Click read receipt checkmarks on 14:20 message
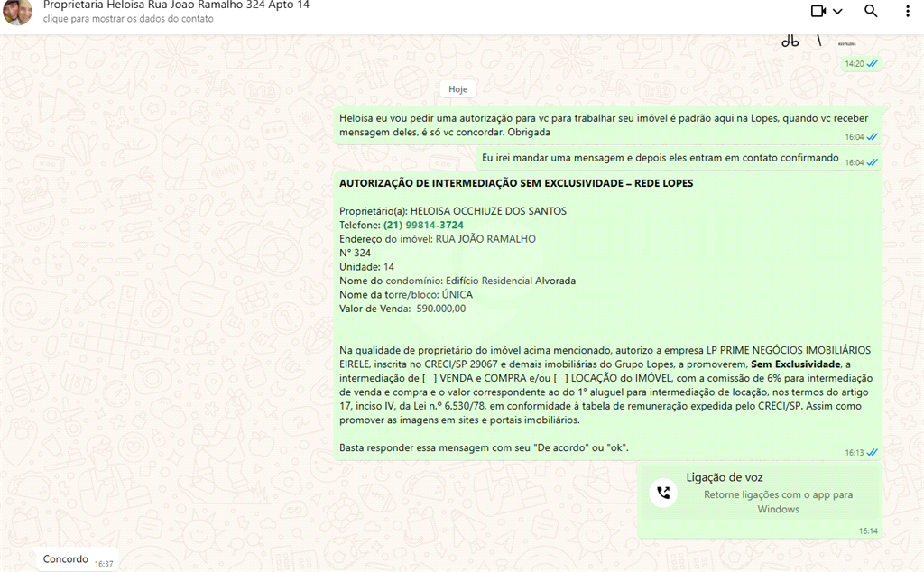The width and height of the screenshot is (924, 572). (x=873, y=64)
